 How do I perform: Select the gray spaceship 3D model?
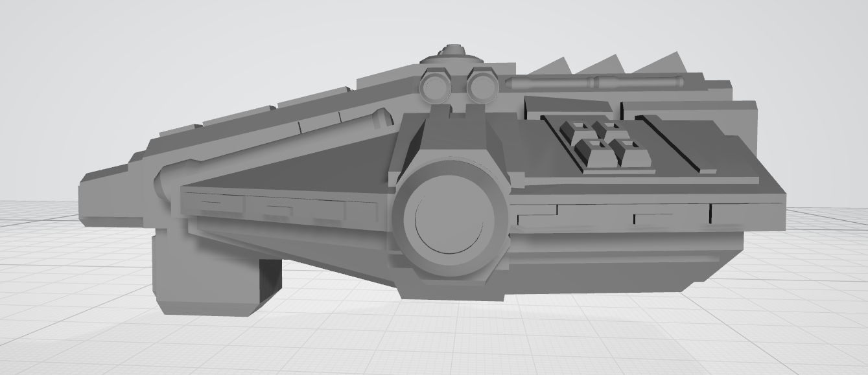pos(432,180)
